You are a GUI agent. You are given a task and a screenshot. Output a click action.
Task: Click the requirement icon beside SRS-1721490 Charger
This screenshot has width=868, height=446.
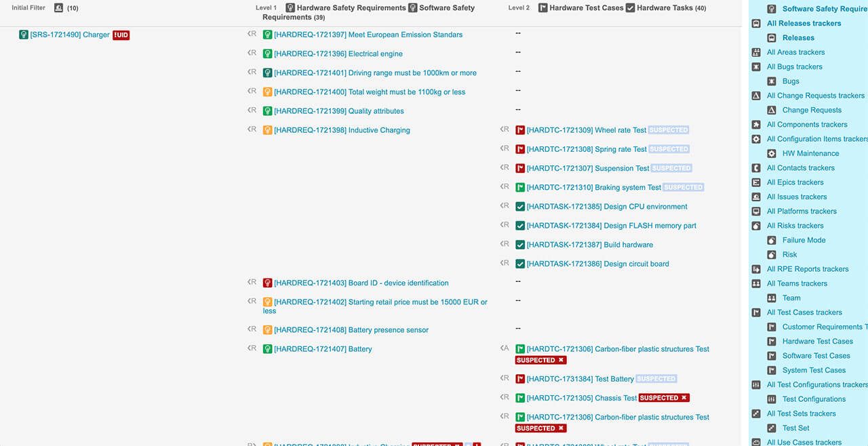point(24,35)
